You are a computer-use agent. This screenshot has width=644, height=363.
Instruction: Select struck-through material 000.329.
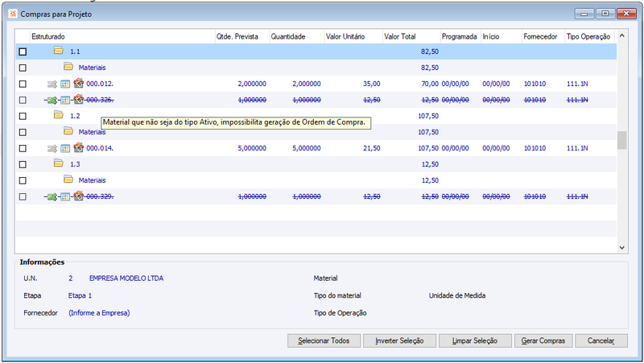click(100, 196)
